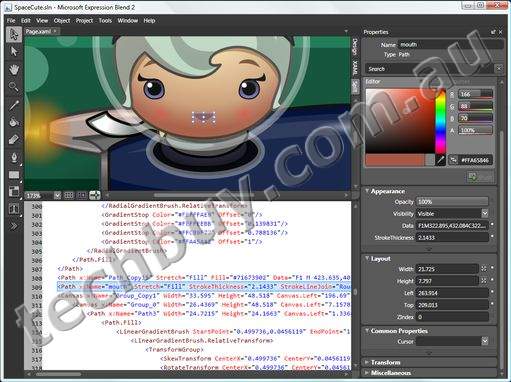Open the Visibility dropdown
511x382 pixels.
485,213
